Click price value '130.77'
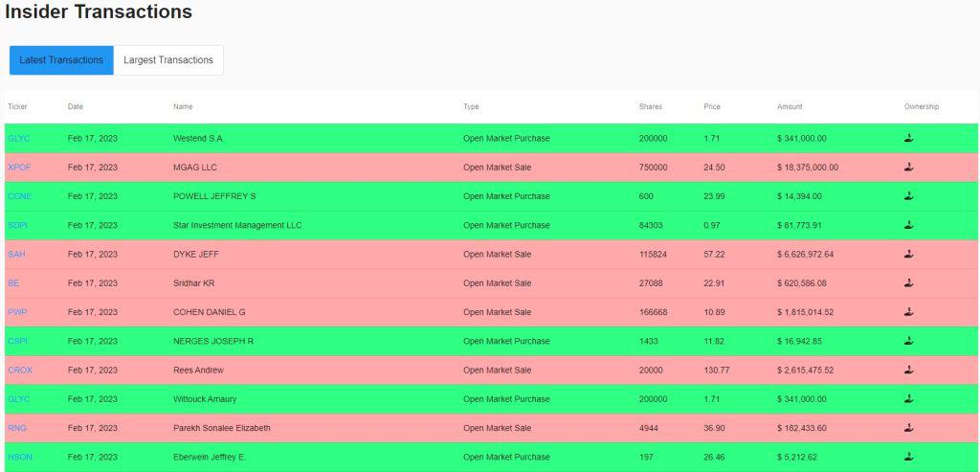 tap(716, 371)
